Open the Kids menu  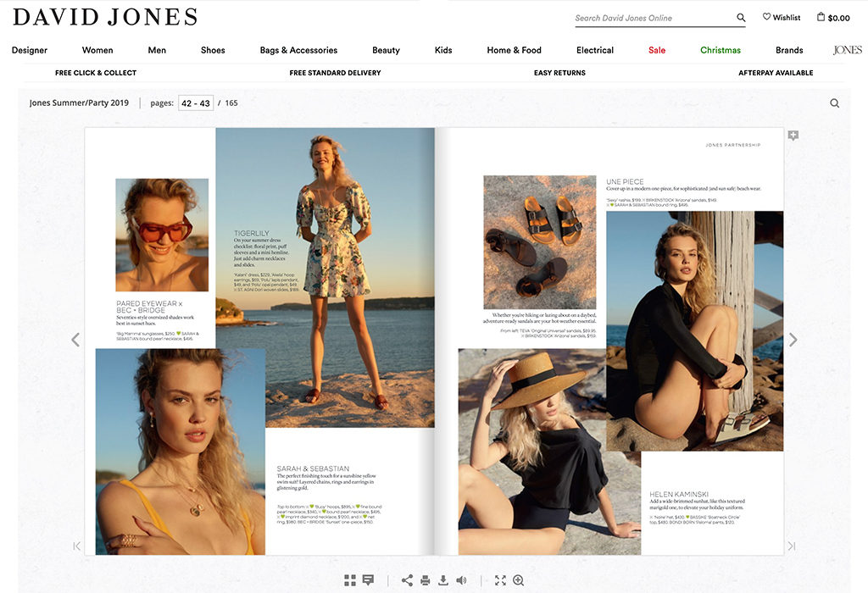click(x=443, y=50)
